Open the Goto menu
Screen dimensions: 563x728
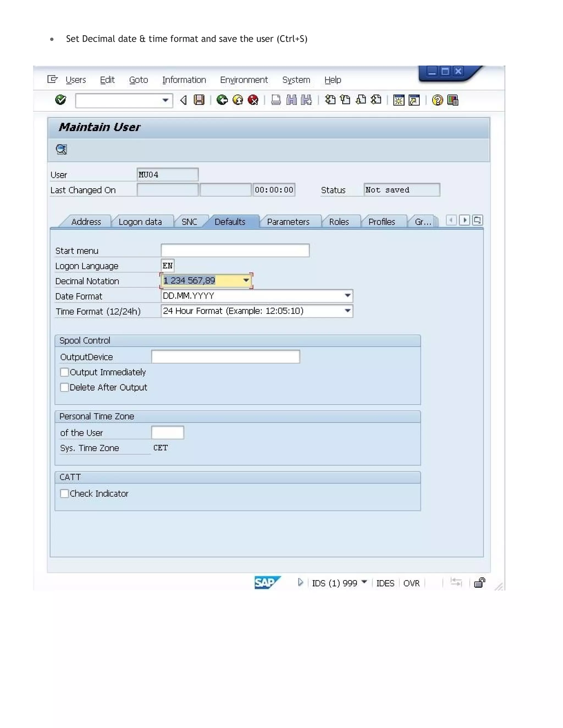(x=139, y=80)
